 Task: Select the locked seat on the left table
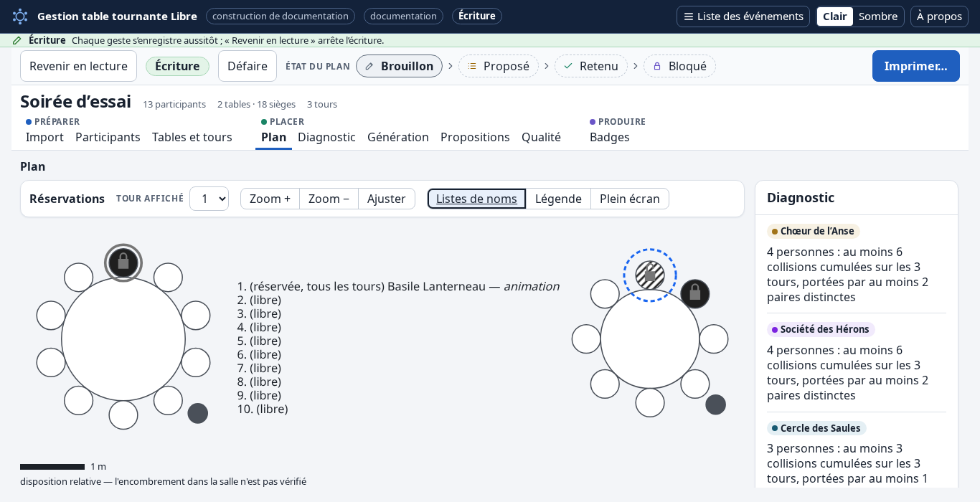pyautogui.click(x=123, y=263)
